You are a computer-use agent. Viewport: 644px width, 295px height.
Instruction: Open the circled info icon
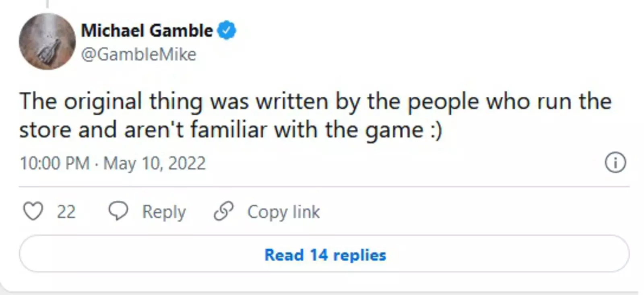tap(615, 163)
